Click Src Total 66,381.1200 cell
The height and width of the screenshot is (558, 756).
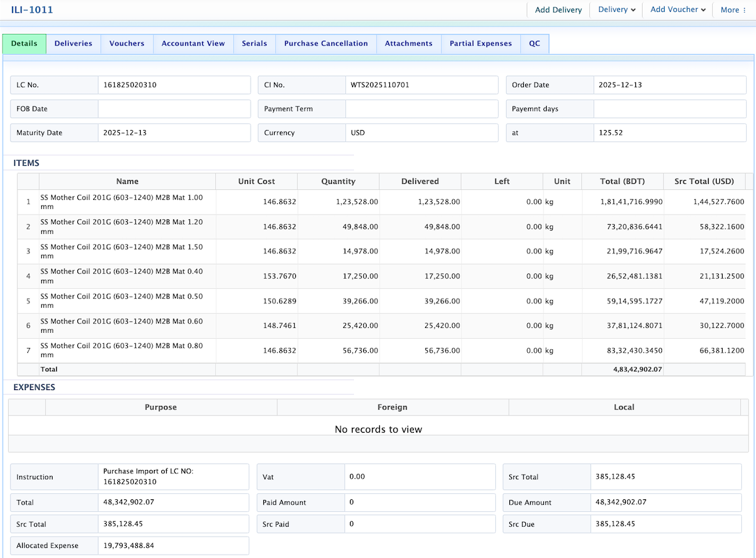tap(704, 351)
